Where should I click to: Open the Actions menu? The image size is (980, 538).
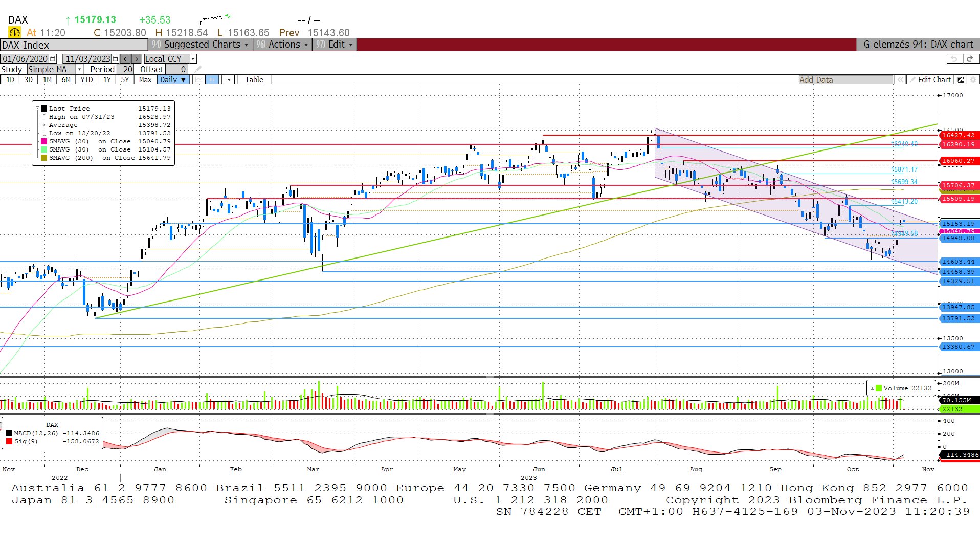tap(282, 45)
